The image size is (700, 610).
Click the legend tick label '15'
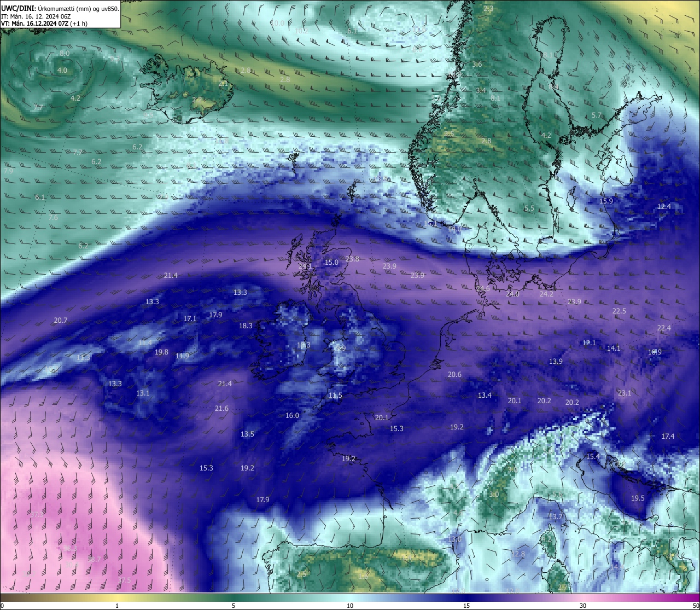point(466,606)
